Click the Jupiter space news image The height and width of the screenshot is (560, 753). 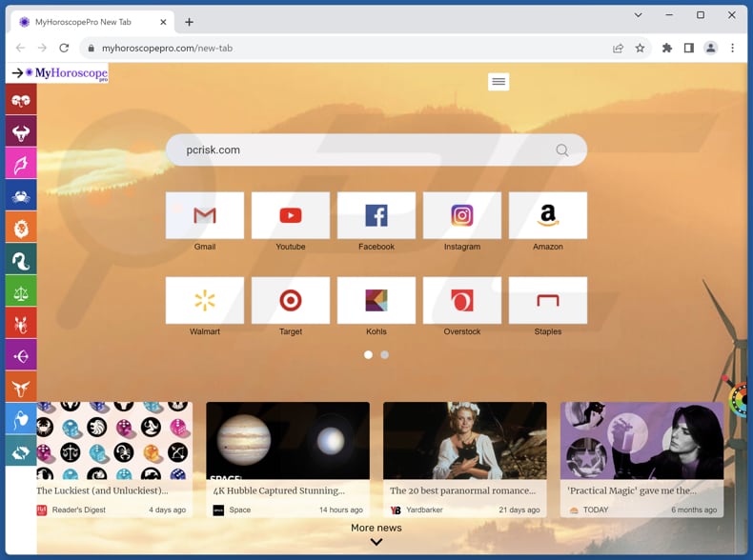pyautogui.click(x=288, y=441)
